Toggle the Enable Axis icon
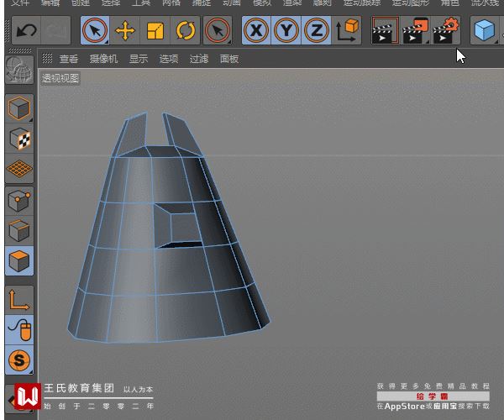This screenshot has width=504, height=420. point(19,300)
